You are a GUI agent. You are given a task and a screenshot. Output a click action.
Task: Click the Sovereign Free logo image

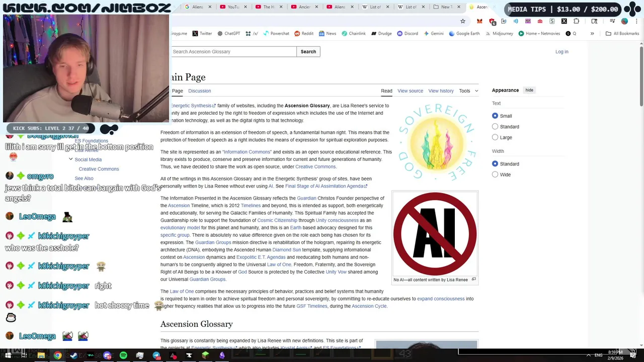[x=437, y=143]
